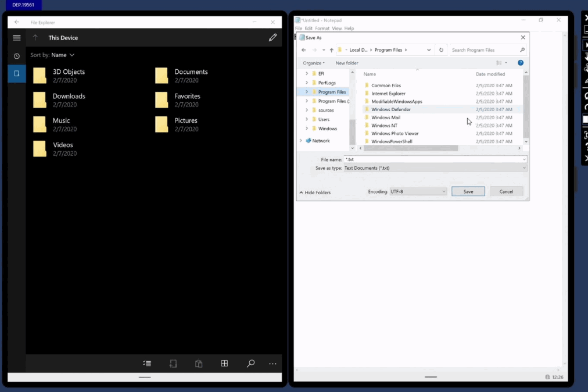Click the Search Program Files box
The image size is (588, 392).
click(487, 50)
